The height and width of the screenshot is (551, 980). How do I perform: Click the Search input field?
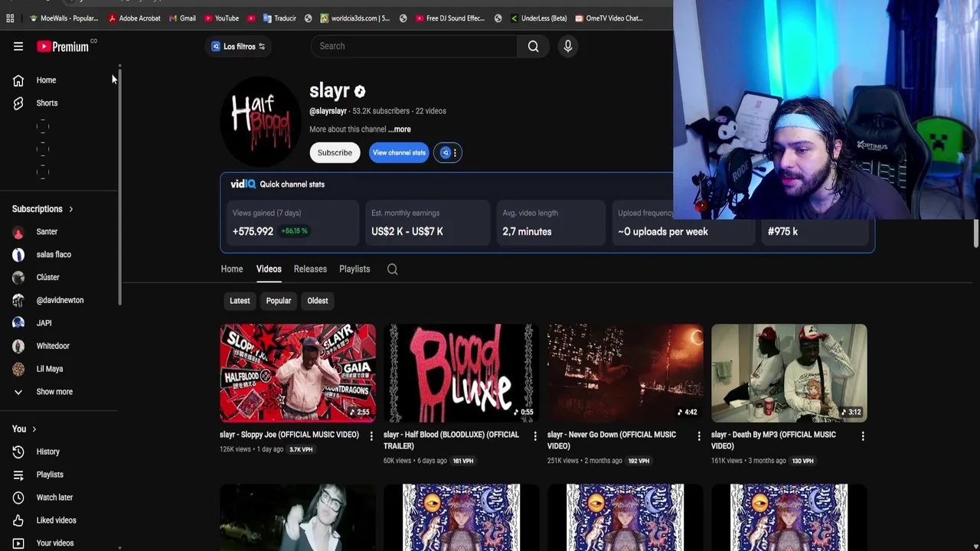click(x=414, y=46)
